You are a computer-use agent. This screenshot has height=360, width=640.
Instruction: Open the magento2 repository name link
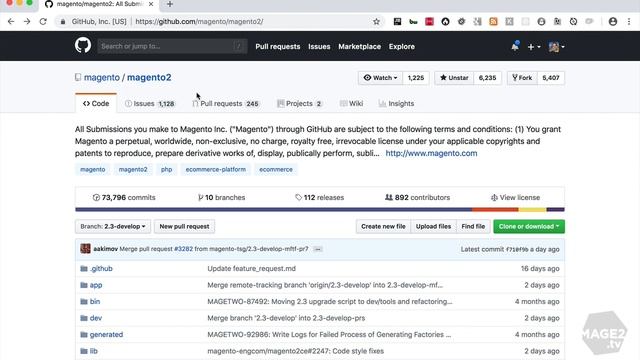coord(149,78)
